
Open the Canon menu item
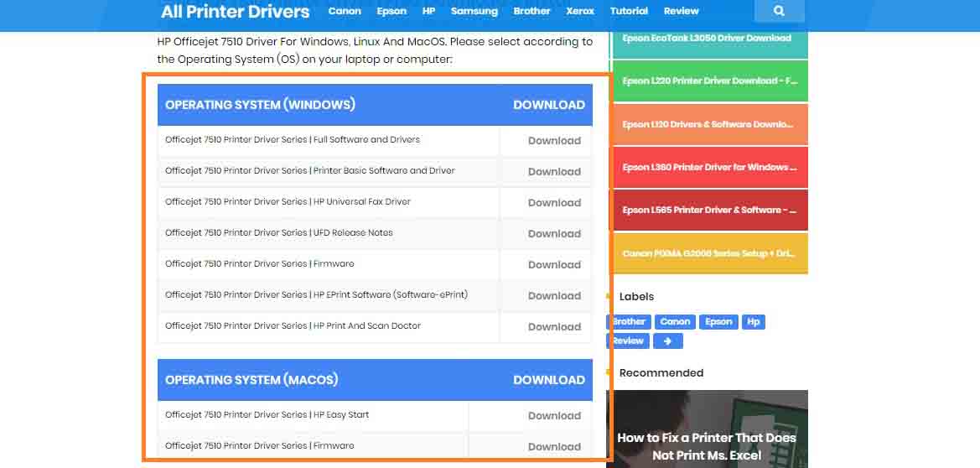[345, 11]
